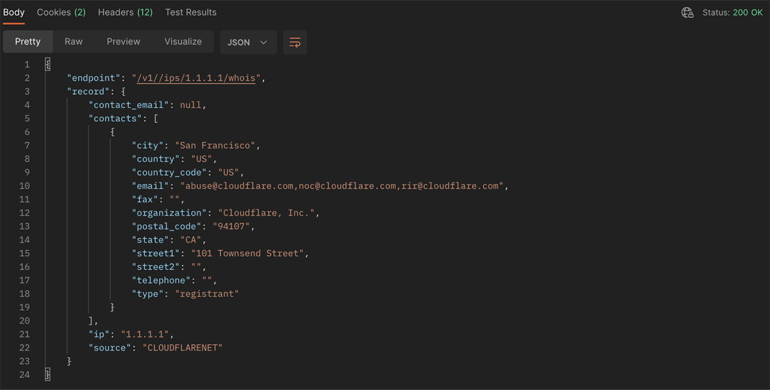Open the Headers (12) tab

pos(125,12)
